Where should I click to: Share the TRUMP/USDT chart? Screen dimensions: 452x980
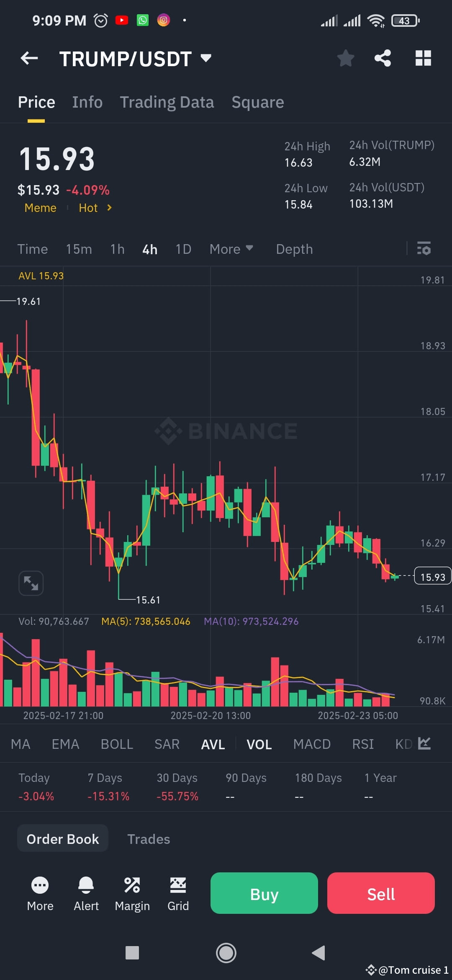click(x=382, y=58)
